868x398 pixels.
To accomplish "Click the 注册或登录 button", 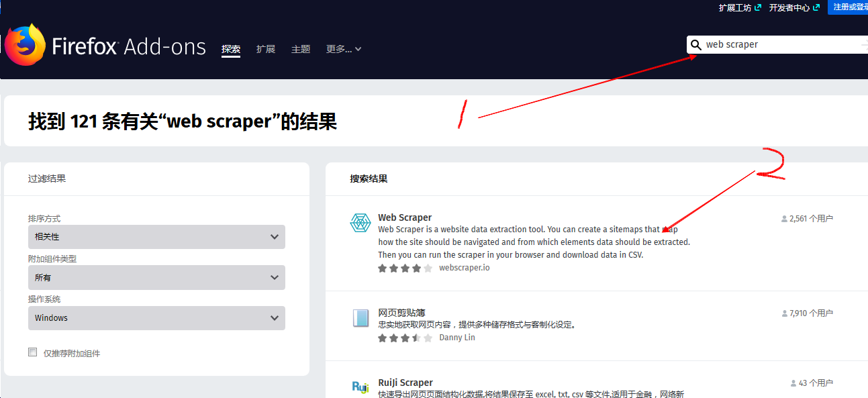I will tap(848, 7).
